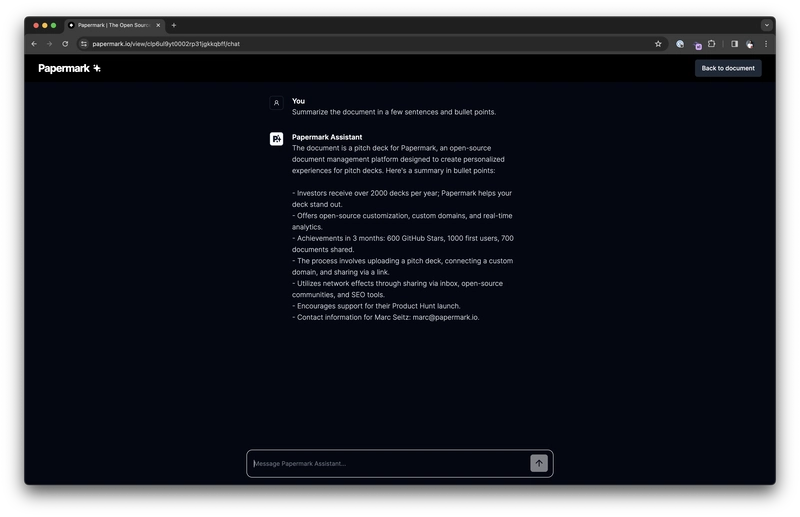Click bullet 'Achievements in 3 months'
Image resolution: width=800 pixels, height=517 pixels.
(403, 243)
